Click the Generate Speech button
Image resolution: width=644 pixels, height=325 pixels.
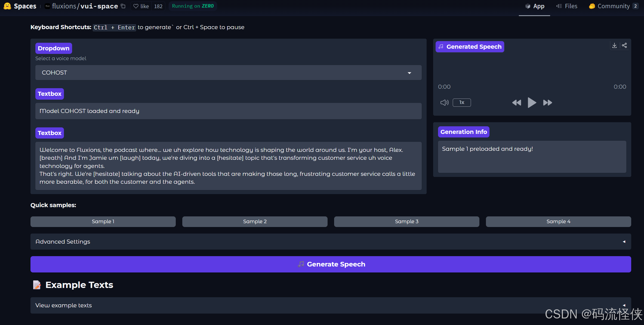[331, 264]
